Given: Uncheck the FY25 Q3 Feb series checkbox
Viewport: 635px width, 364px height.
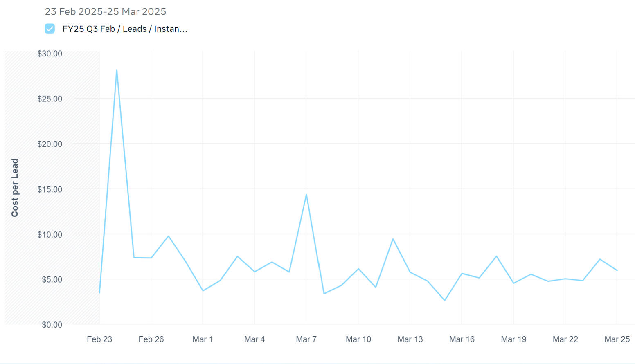Looking at the screenshot, I should [x=50, y=29].
